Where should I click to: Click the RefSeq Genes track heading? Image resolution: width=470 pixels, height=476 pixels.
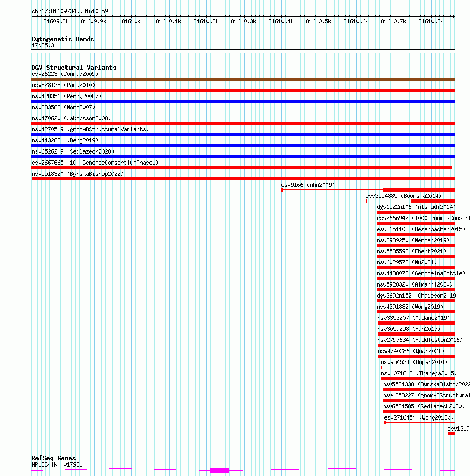point(53,458)
